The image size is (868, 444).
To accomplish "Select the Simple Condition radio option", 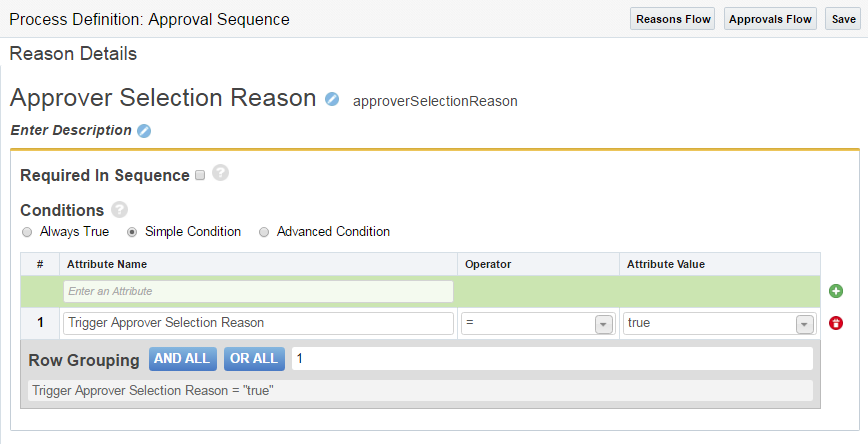I will 132,232.
